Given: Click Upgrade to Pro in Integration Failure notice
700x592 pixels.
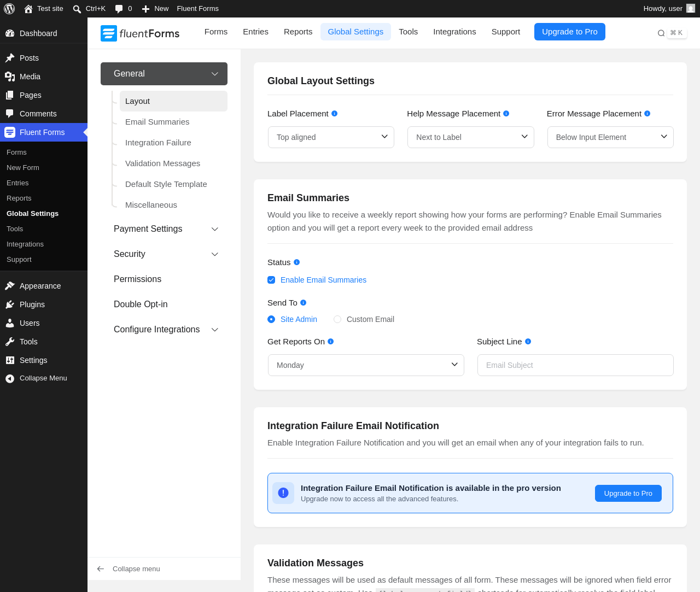Looking at the screenshot, I should tap(628, 493).
